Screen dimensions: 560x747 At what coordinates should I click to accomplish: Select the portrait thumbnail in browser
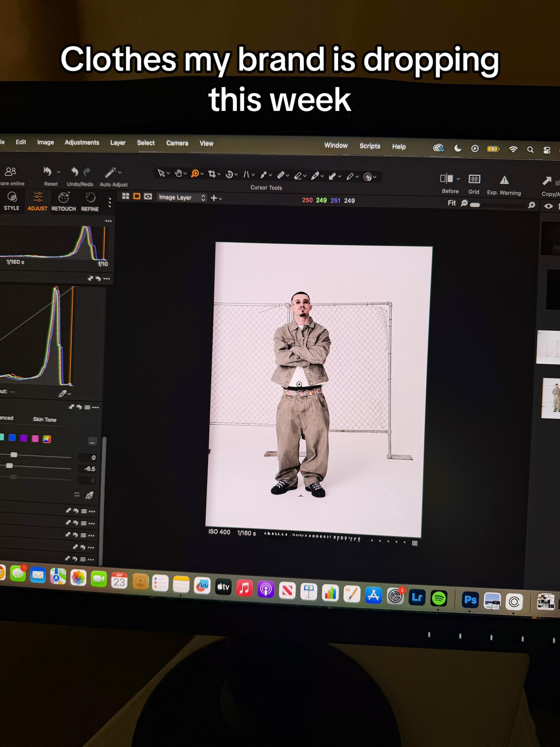tap(551, 398)
